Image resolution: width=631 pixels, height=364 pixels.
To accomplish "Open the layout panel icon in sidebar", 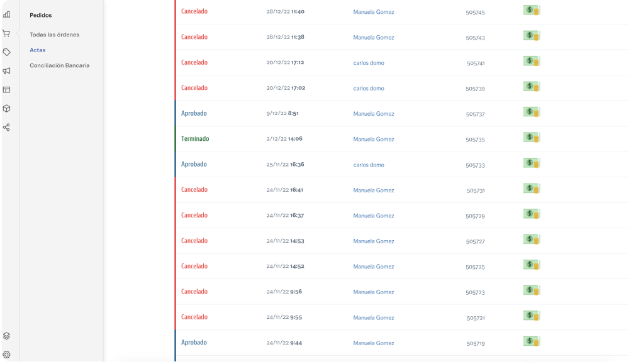I will tap(6, 90).
